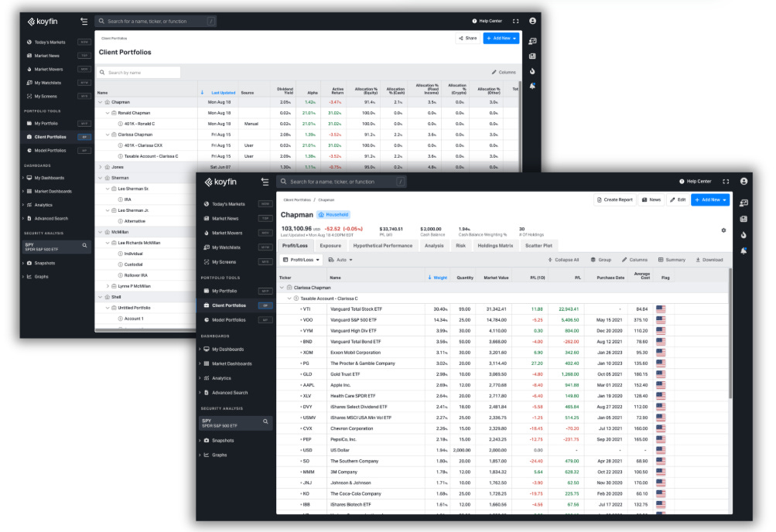Open the chat icon in the front window's right rail

coord(744,203)
